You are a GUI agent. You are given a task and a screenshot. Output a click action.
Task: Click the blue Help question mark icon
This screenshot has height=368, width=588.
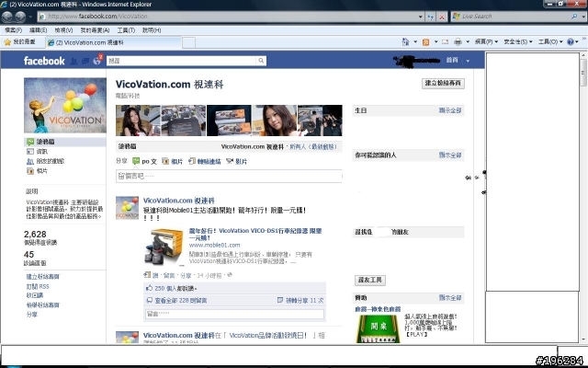coord(571,42)
